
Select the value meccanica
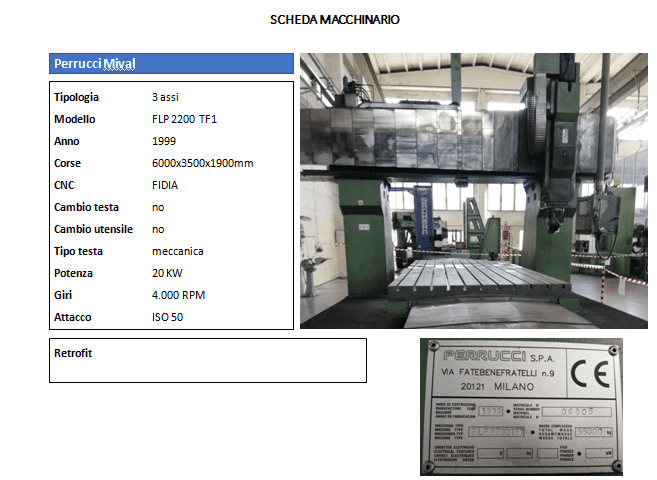178,251
